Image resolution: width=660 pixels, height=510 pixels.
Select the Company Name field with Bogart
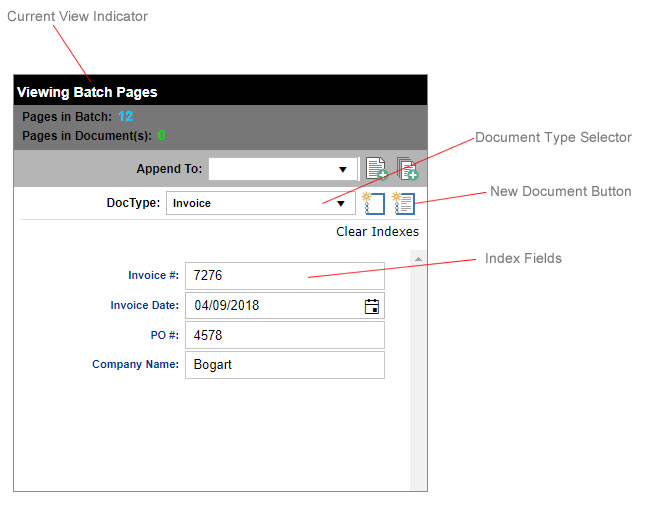point(284,365)
